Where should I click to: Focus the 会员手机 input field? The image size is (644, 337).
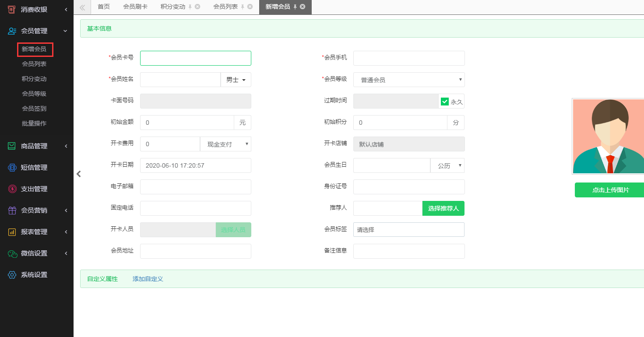409,58
